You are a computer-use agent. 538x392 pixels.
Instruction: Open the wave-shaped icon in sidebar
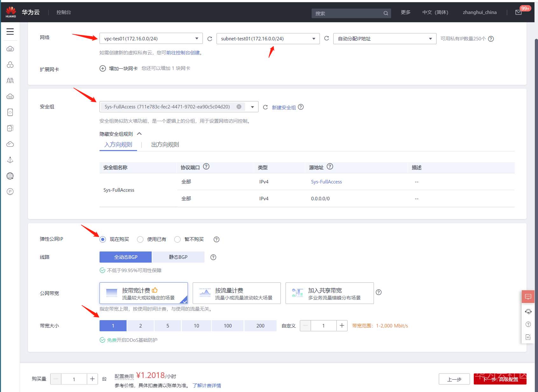pyautogui.click(x=10, y=80)
